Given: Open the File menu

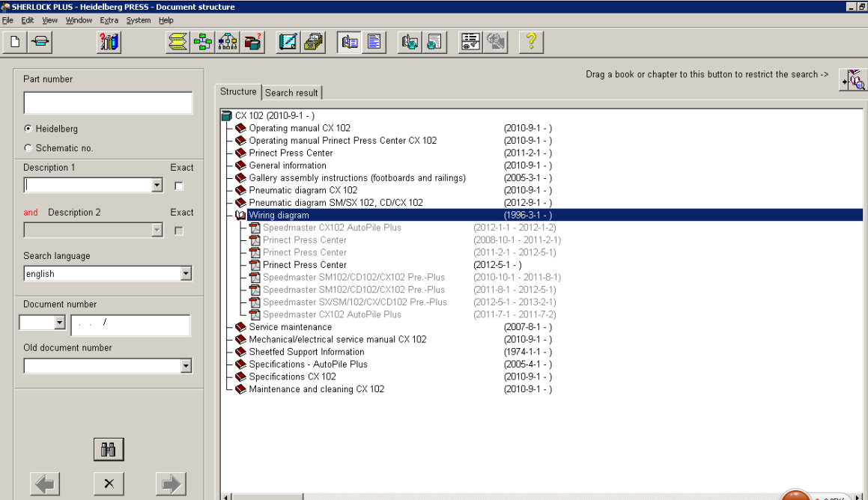Looking at the screenshot, I should point(7,20).
